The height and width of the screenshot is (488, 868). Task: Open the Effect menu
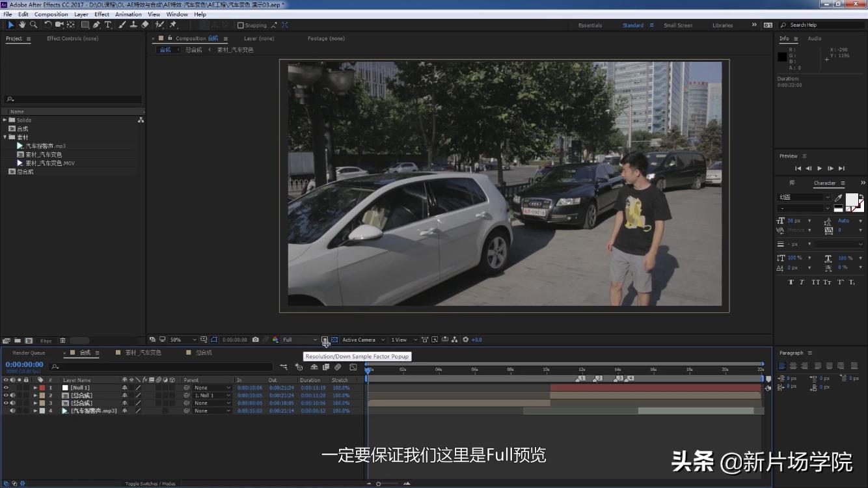102,14
